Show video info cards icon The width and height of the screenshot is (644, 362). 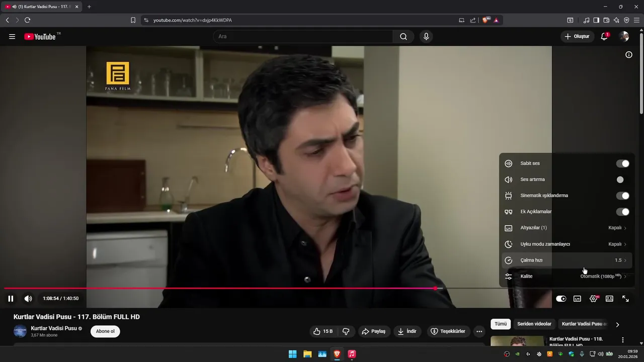pyautogui.click(x=629, y=55)
